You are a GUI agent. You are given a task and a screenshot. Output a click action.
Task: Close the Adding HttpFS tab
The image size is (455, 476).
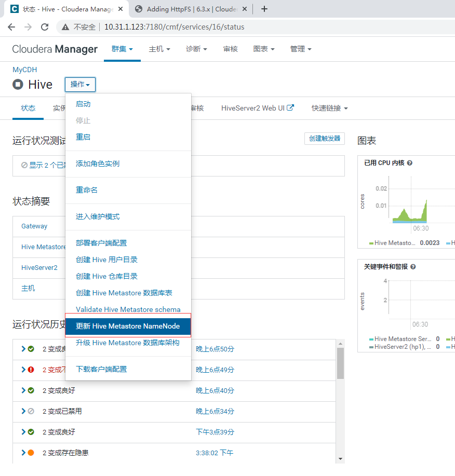[x=245, y=9]
